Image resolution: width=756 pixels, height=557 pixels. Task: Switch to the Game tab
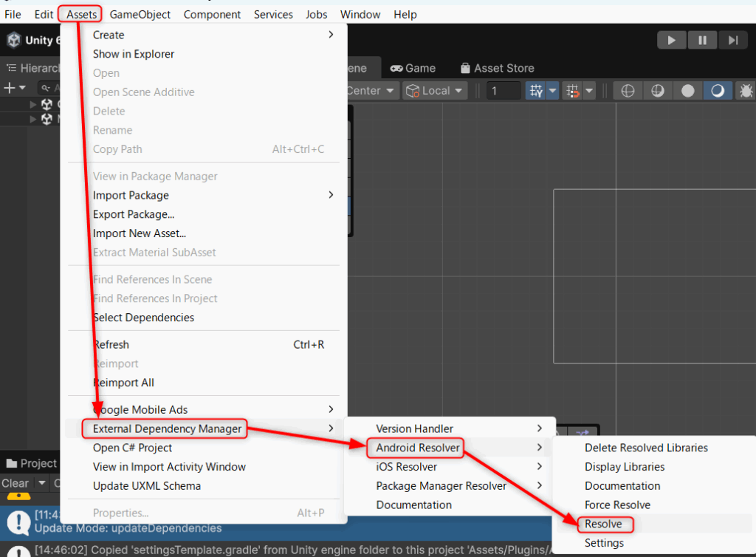(413, 68)
